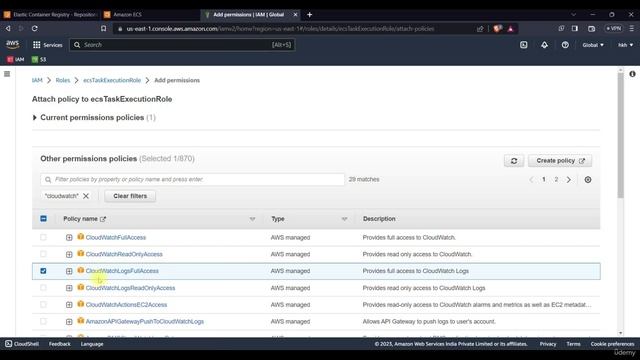Check the CloudWatchFullAccess policy
Screen dimensions: 640x360
tap(43, 237)
